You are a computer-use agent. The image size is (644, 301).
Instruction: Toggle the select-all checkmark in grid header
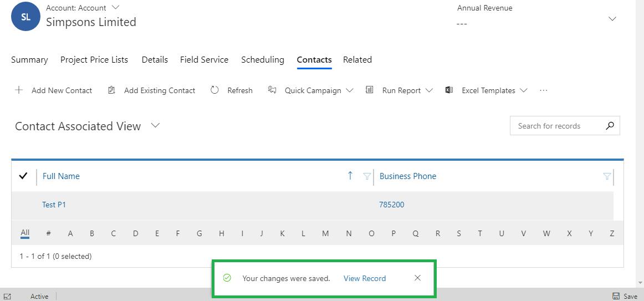23,176
